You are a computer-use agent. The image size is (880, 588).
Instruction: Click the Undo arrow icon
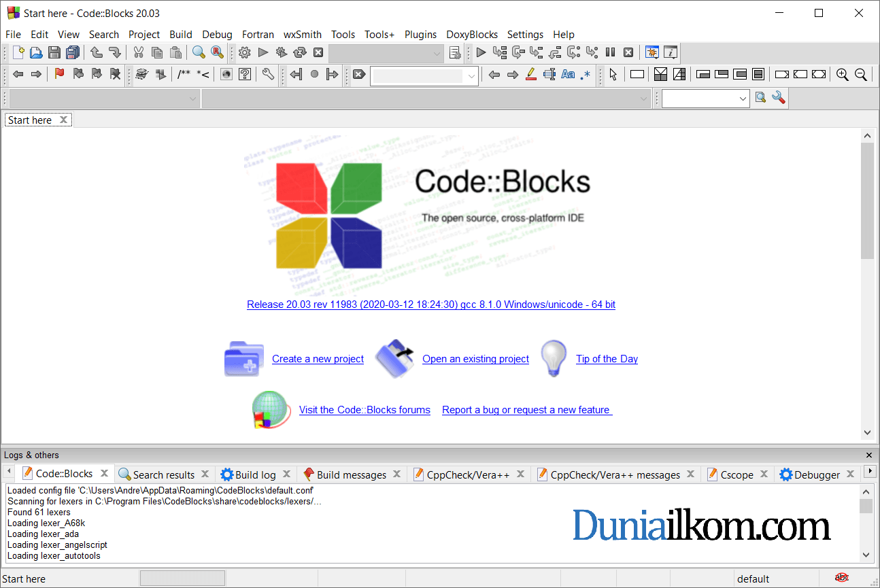97,52
